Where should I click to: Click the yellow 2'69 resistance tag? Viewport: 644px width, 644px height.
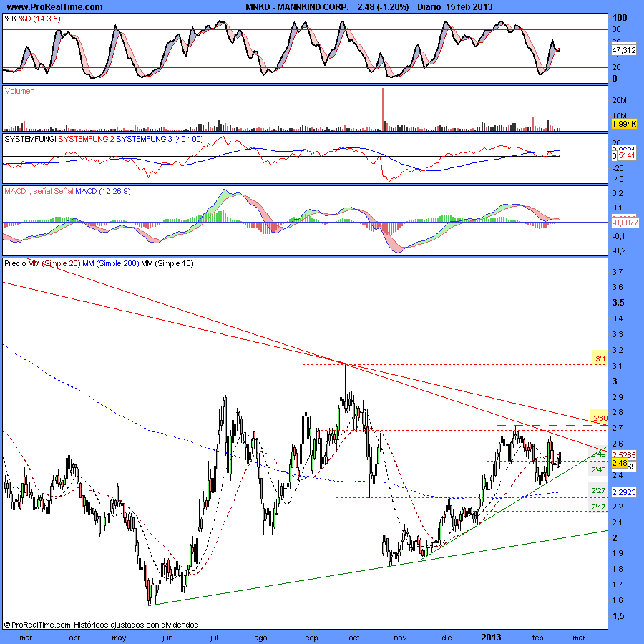point(599,418)
